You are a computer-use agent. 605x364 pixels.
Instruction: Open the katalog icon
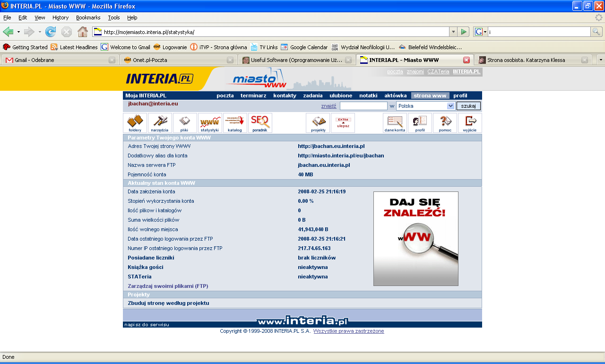[x=235, y=123]
